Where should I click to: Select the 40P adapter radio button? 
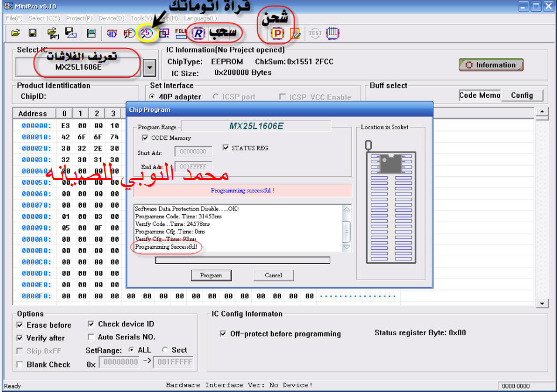pos(152,97)
